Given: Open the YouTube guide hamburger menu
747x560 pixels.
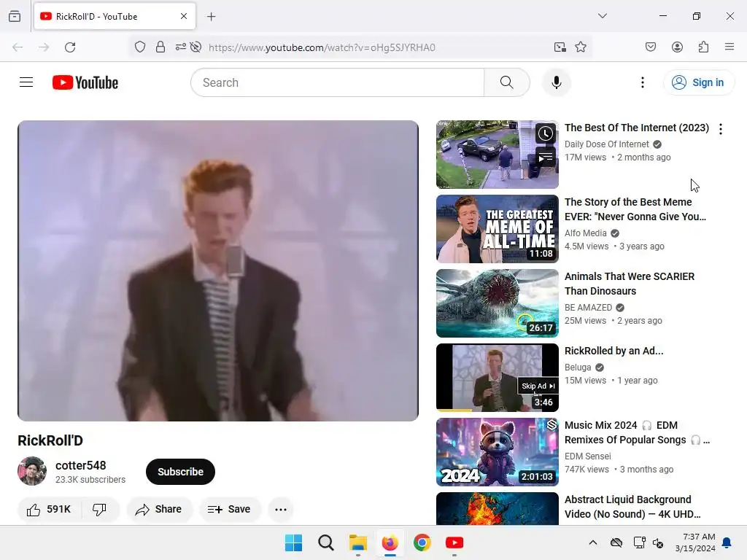Looking at the screenshot, I should pyautogui.click(x=26, y=82).
